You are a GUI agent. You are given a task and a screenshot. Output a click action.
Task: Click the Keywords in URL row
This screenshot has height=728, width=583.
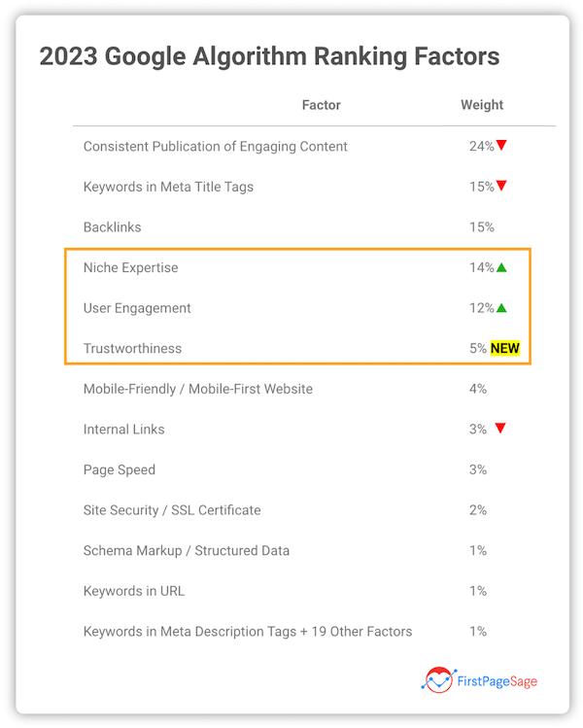(134, 591)
